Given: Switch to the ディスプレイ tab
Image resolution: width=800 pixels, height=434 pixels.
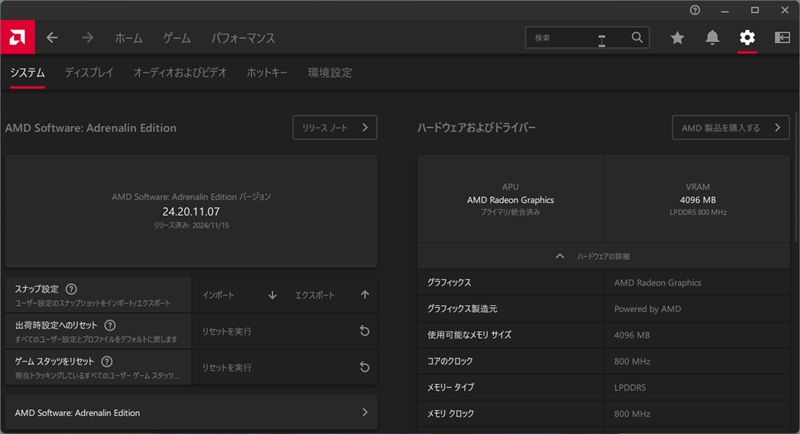Looking at the screenshot, I should pos(89,73).
